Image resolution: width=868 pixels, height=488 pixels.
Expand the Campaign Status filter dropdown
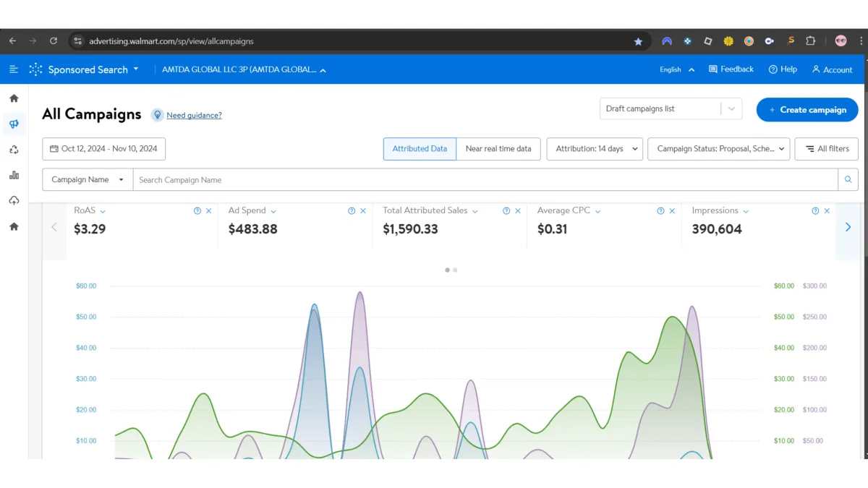[718, 149]
